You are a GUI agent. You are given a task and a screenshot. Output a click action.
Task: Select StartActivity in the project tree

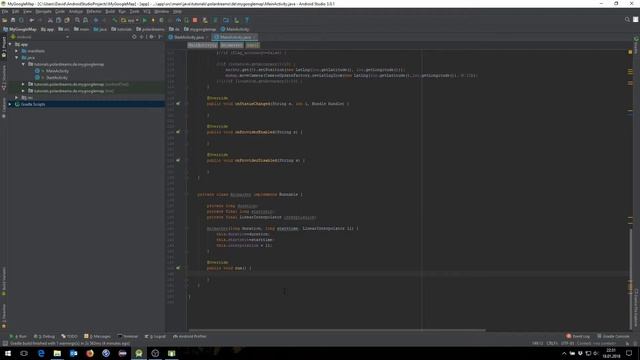[x=57, y=78]
